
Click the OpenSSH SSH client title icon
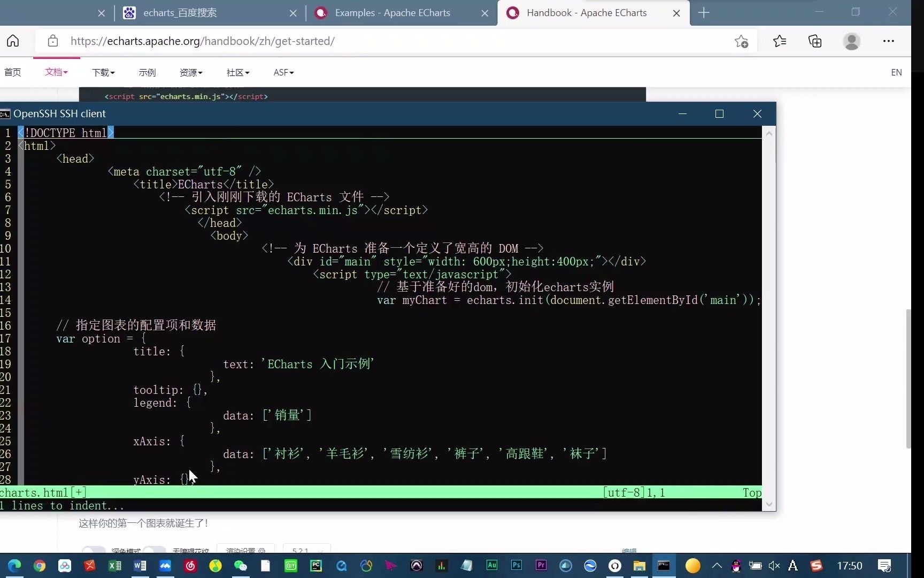(5, 114)
